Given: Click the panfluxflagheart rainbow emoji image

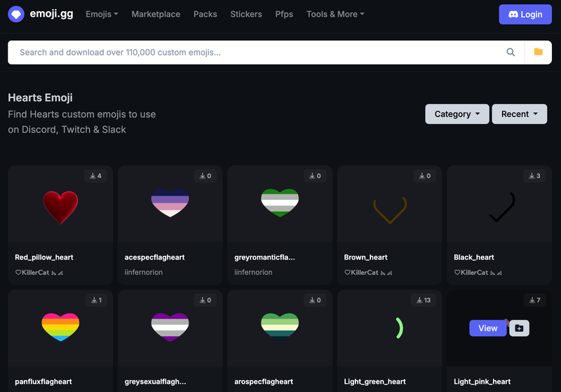Looking at the screenshot, I should pyautogui.click(x=60, y=327).
